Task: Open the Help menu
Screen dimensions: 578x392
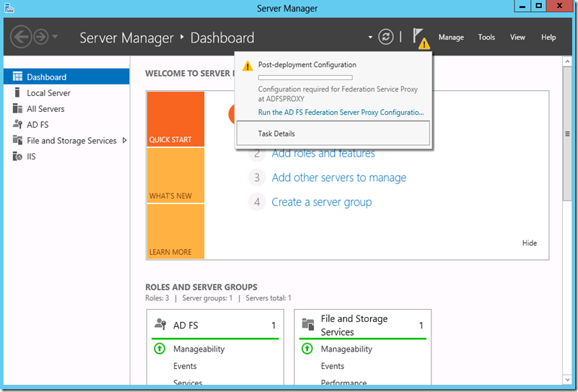Action: [548, 38]
